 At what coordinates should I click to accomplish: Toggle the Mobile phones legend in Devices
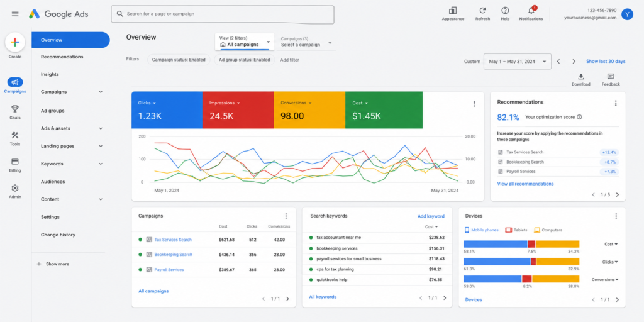481,230
